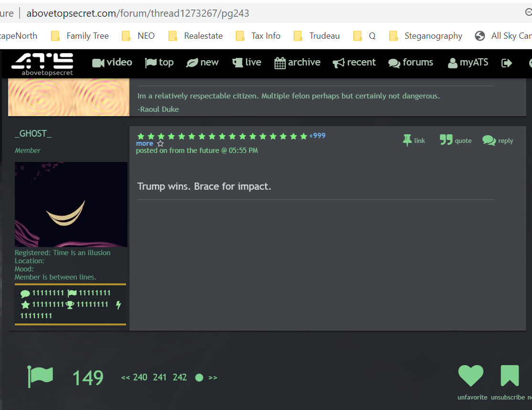
Task: Click the browser address bar URL
Action: coord(138,13)
